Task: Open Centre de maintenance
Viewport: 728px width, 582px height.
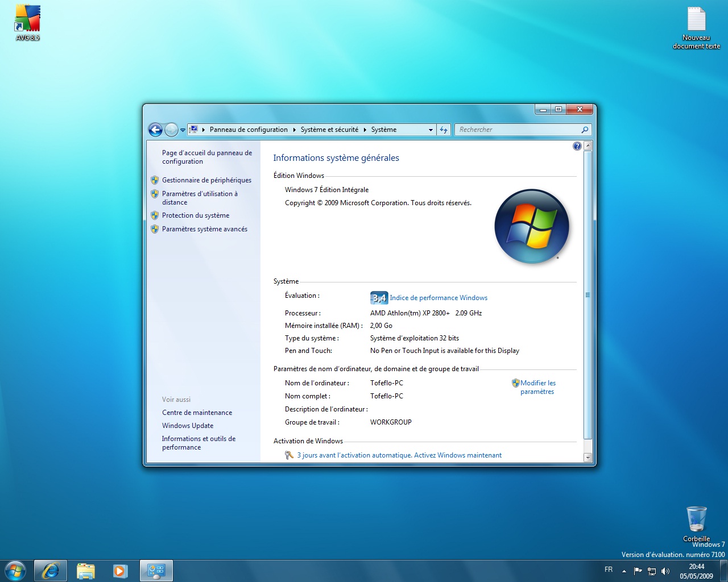Action: 197,413
